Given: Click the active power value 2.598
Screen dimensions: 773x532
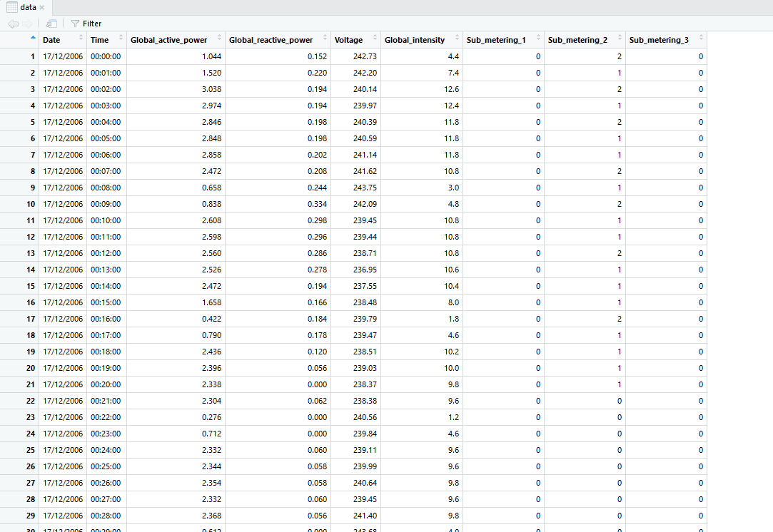Looking at the screenshot, I should (x=211, y=237).
